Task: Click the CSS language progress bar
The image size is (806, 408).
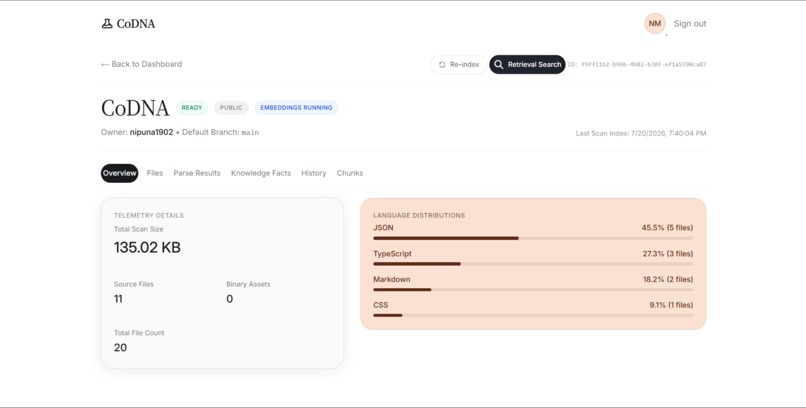Action: 533,316
